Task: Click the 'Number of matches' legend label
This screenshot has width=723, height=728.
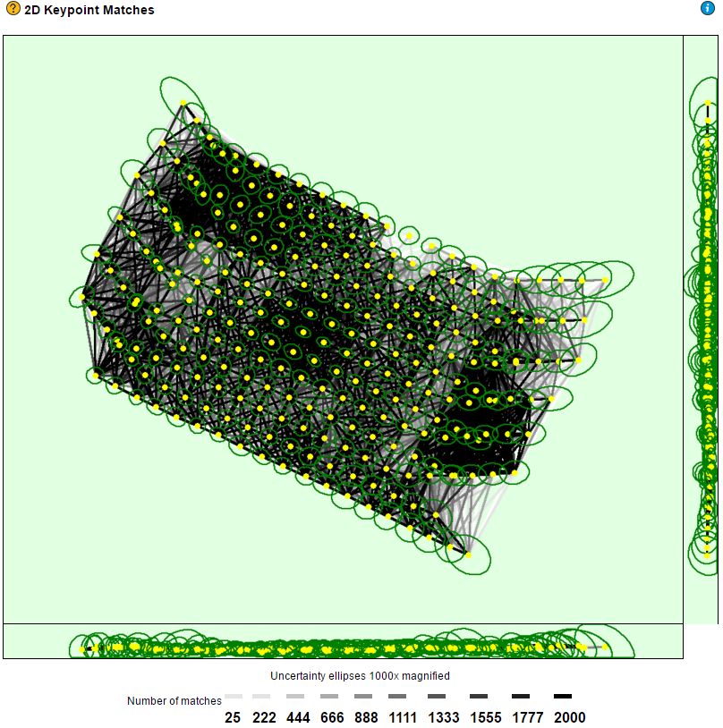Action: [x=174, y=700]
